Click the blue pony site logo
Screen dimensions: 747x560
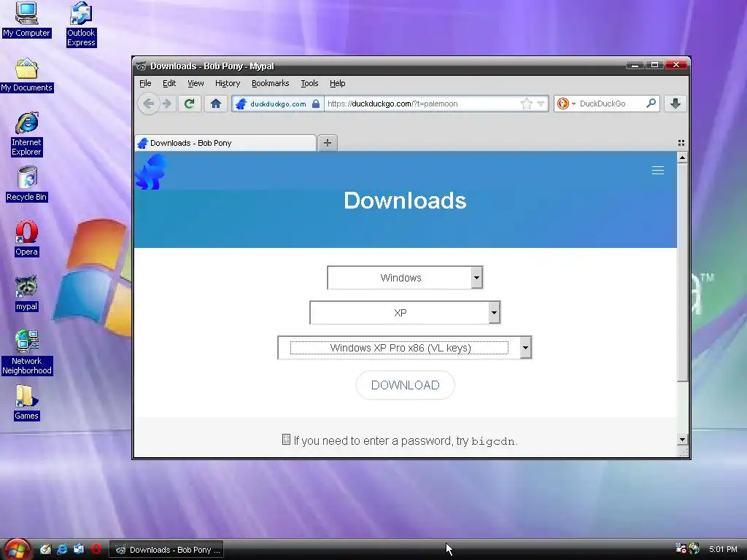152,171
